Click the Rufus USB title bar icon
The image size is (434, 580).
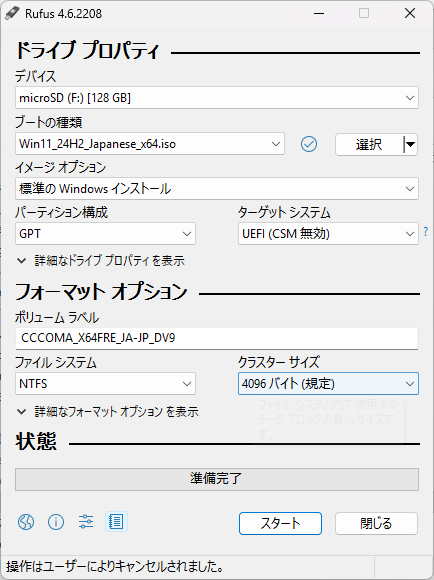click(x=11, y=14)
